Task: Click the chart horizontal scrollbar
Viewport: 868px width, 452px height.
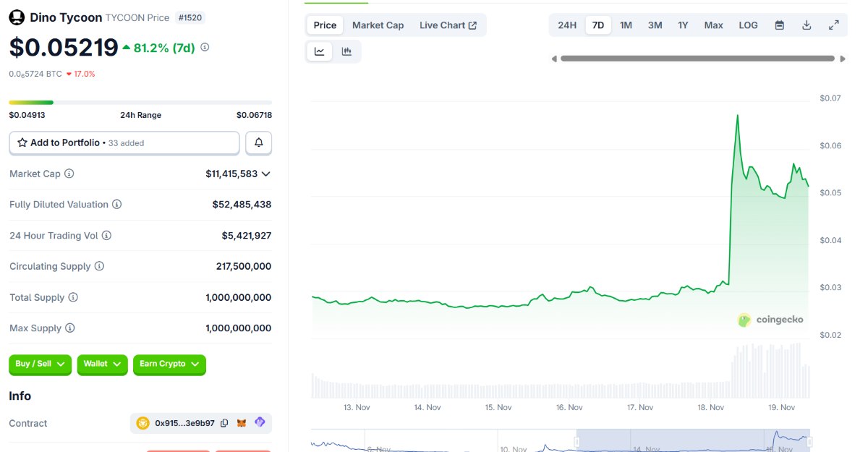Action: (x=698, y=59)
